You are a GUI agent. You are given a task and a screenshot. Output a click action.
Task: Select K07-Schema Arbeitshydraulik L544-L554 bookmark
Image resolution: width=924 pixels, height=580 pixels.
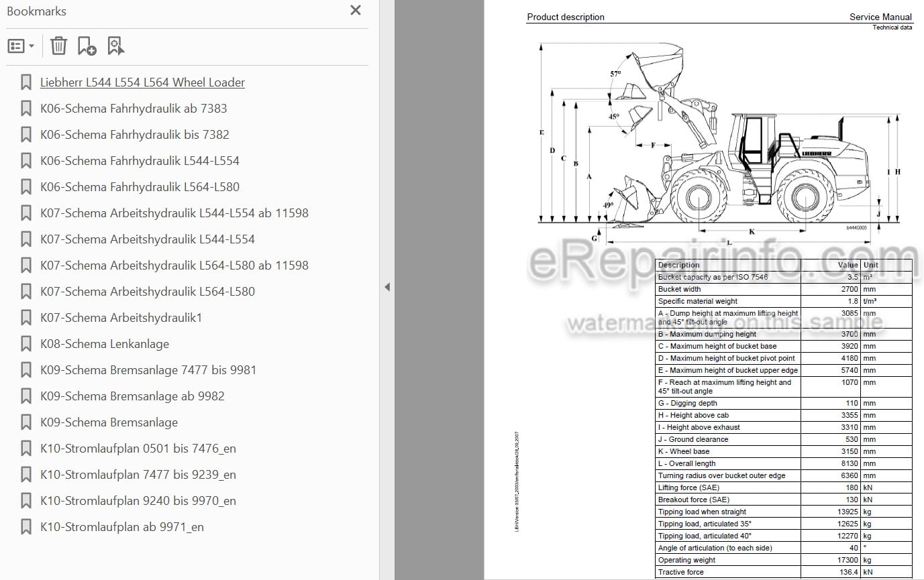[x=148, y=239]
